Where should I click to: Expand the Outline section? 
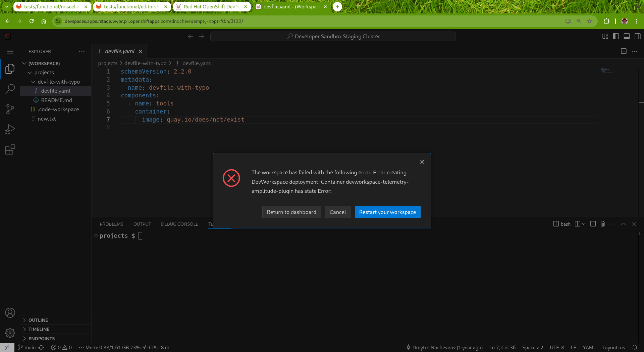(x=56, y=320)
